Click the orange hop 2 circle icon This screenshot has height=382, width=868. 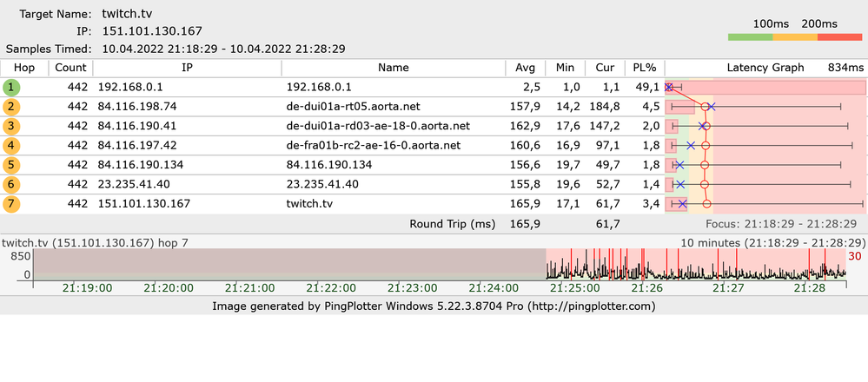pos(11,107)
